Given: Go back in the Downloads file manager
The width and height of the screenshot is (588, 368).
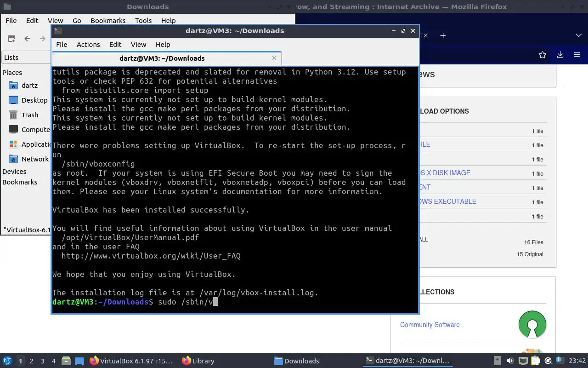Looking at the screenshot, I should point(27,39).
